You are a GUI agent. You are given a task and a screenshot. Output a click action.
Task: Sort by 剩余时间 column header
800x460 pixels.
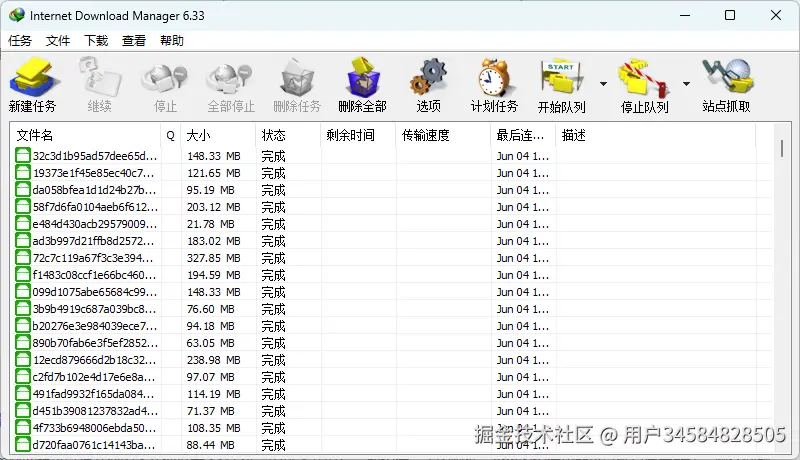(358, 135)
